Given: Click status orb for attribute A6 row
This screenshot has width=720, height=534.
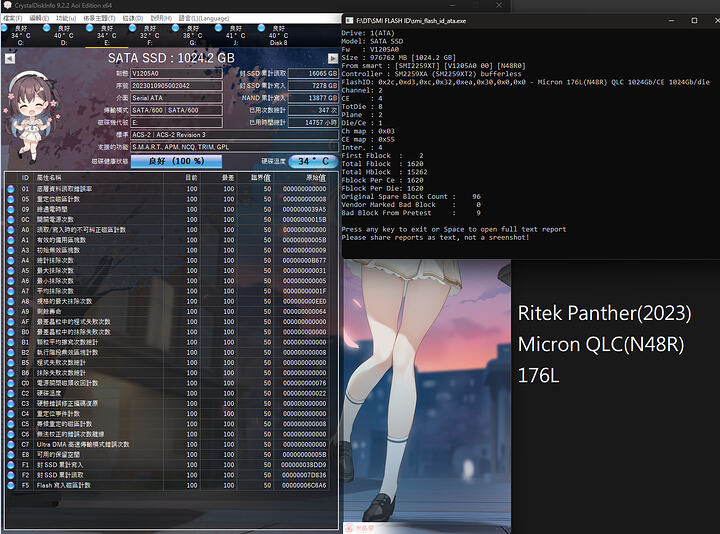Looking at the screenshot, I should [11, 281].
